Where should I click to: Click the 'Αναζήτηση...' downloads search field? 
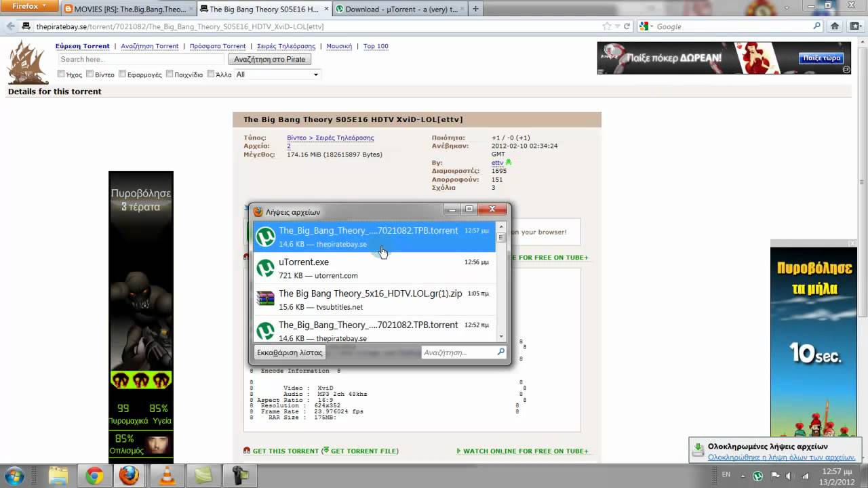pyautogui.click(x=463, y=352)
